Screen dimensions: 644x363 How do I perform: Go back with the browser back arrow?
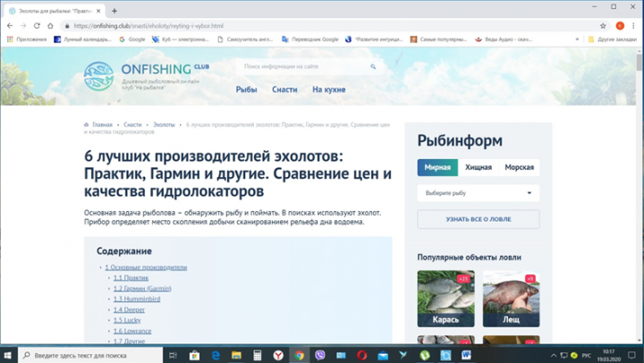(x=10, y=25)
